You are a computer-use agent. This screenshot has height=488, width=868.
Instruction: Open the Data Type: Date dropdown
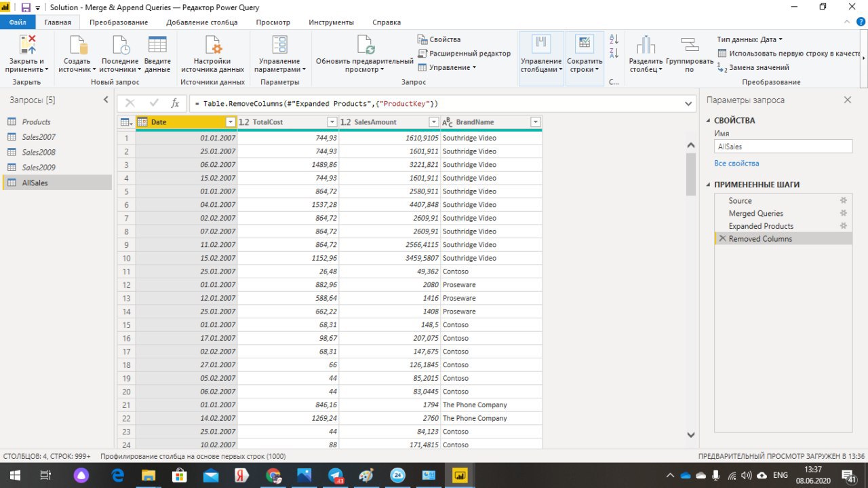(x=749, y=39)
